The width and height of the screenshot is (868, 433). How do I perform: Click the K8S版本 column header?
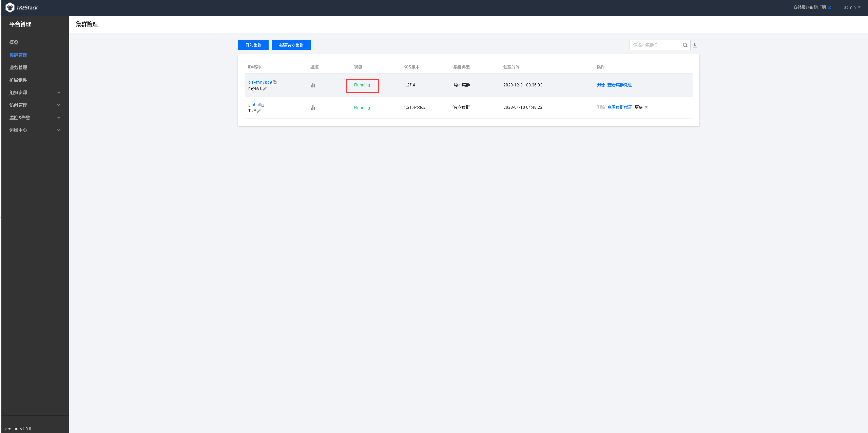tap(411, 67)
